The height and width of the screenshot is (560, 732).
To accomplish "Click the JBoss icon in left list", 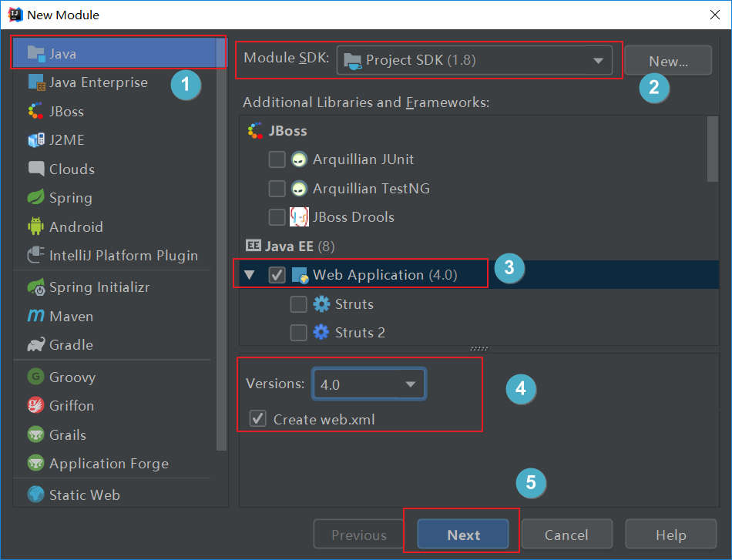I will [x=35, y=111].
